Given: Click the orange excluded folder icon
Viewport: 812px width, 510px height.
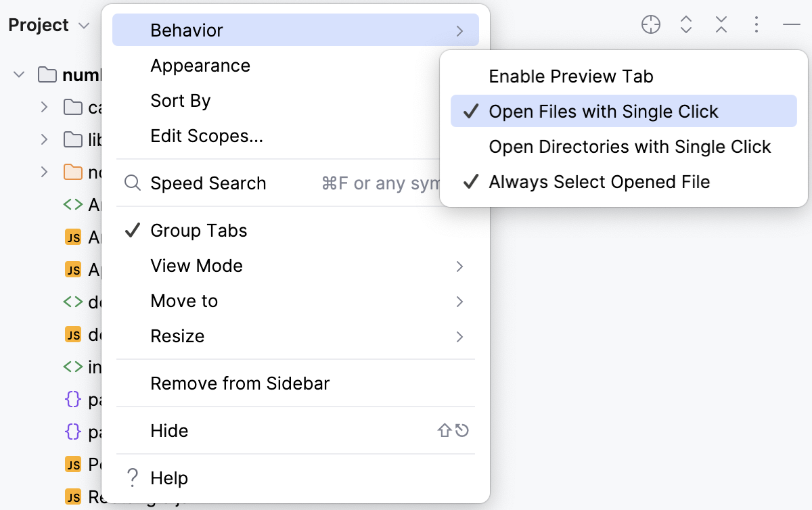Looking at the screenshot, I should (x=72, y=172).
